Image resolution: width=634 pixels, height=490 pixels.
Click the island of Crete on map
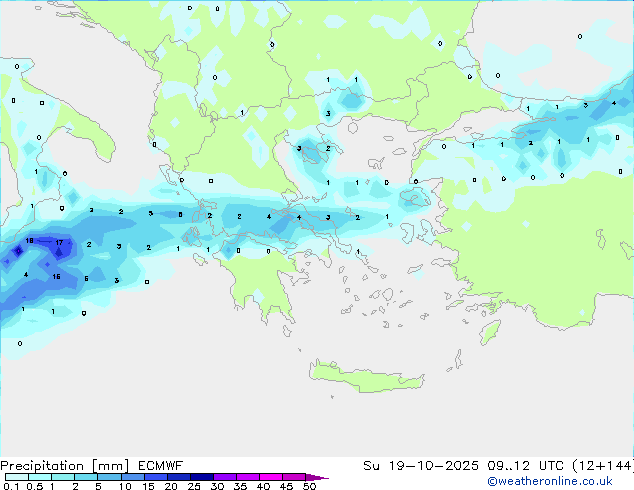(366, 377)
